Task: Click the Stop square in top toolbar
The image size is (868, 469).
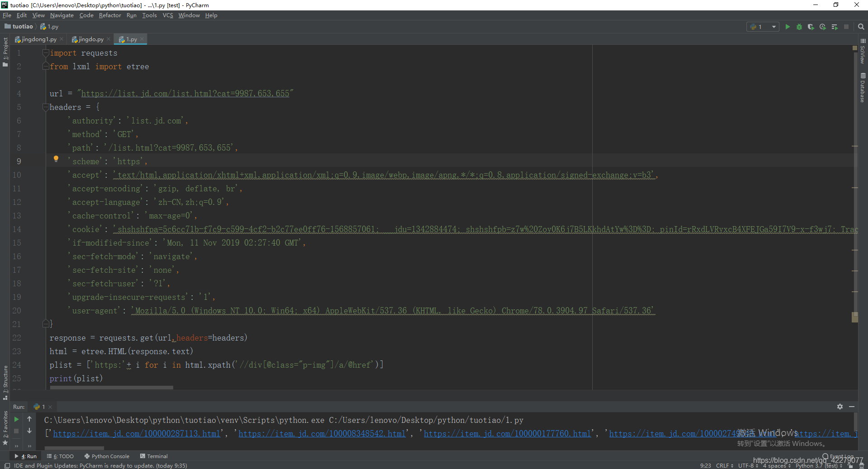Action: click(846, 27)
